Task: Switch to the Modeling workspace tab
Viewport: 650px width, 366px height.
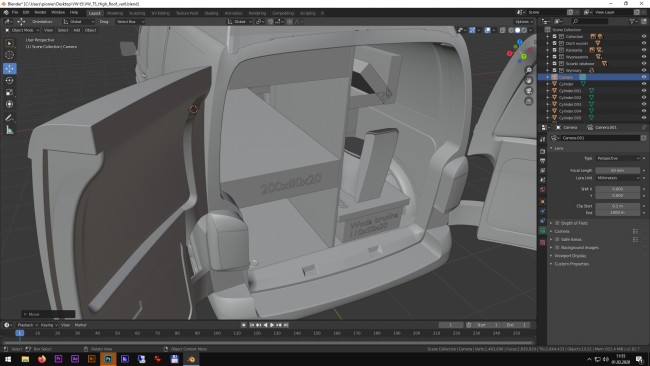Action: (x=114, y=13)
